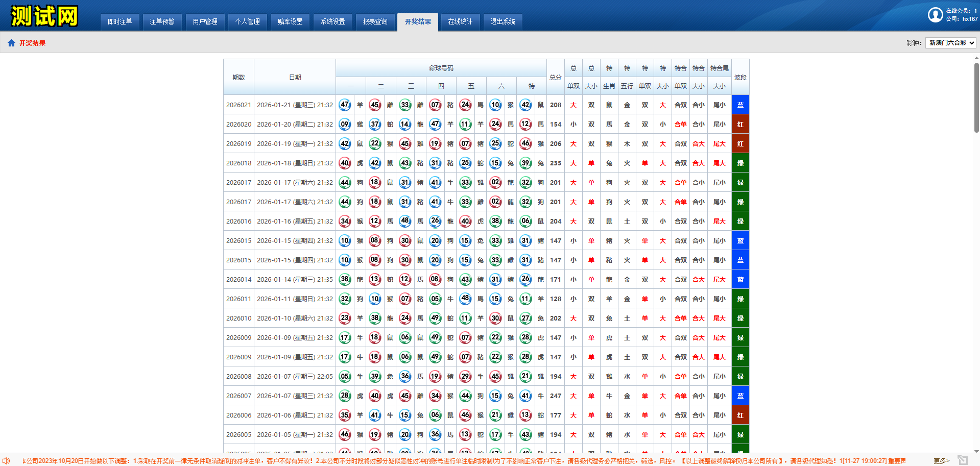Click the 测试网 site logo

coord(44,16)
